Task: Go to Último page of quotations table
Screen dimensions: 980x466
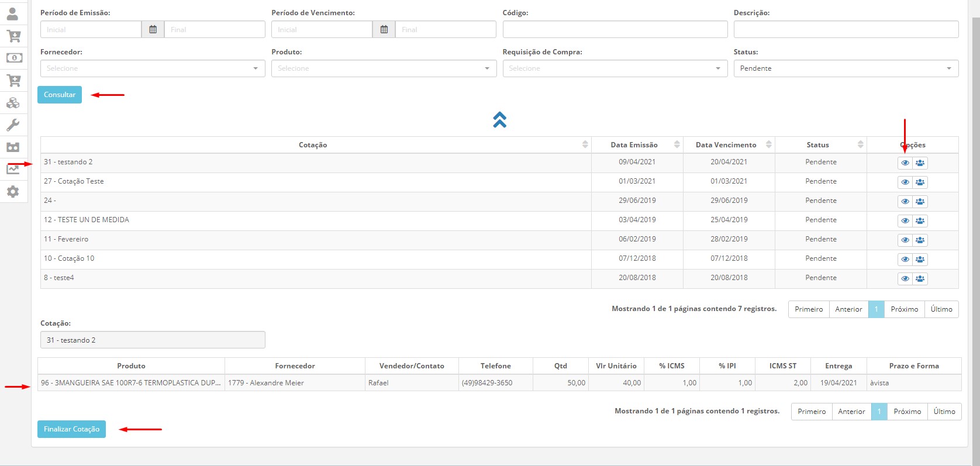Action: click(941, 309)
